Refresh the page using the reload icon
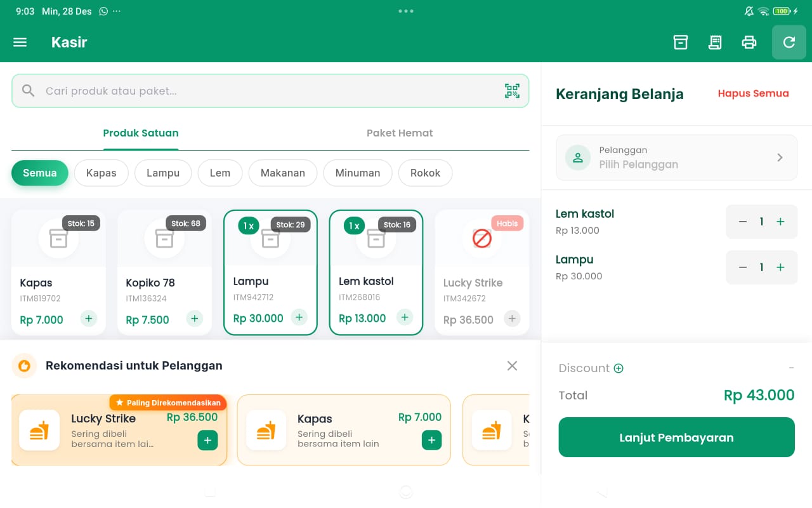The height and width of the screenshot is (508, 812). 789,42
